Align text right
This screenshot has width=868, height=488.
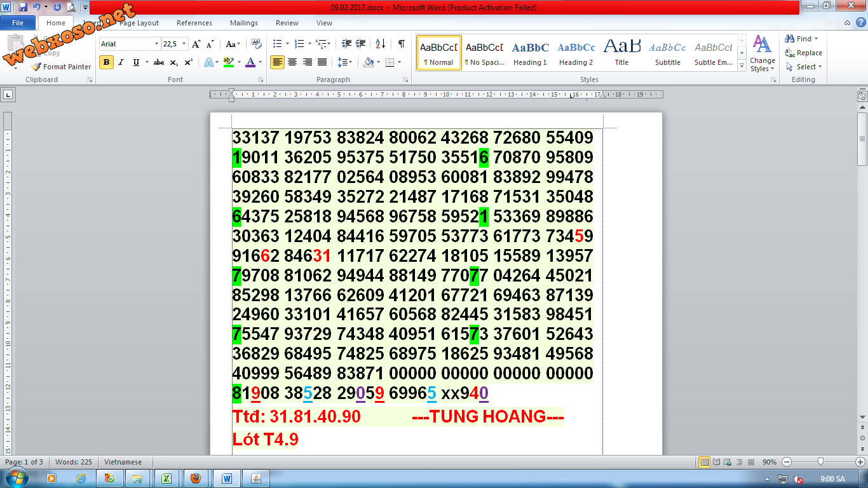click(308, 62)
